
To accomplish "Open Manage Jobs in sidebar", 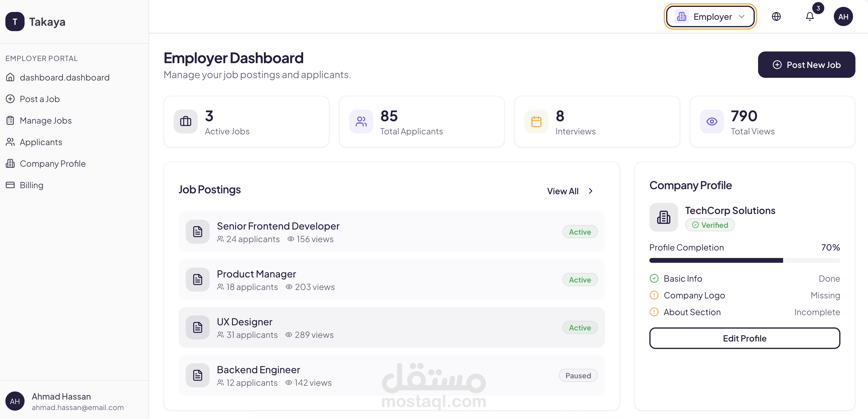I will (46, 121).
